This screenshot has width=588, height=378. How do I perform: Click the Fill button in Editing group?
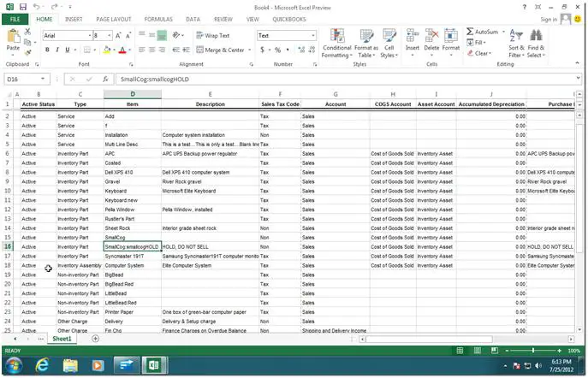point(476,43)
